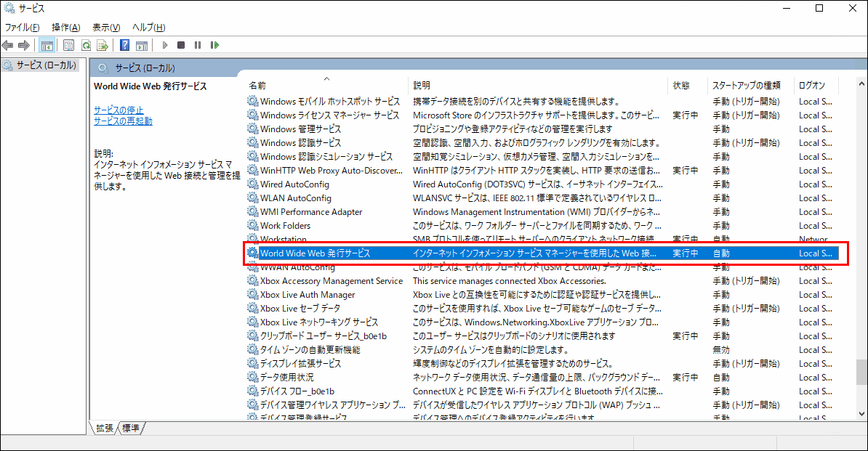The height and width of the screenshot is (451, 868).
Task: Select the クリップボード ユーザー サービス_b0e1b row
Action: (542, 336)
